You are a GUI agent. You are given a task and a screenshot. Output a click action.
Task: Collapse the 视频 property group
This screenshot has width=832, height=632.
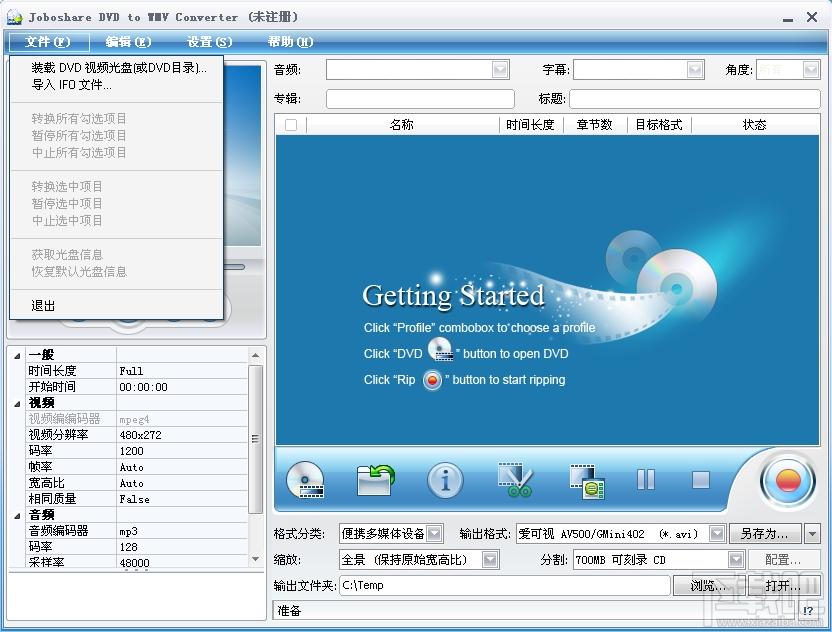[x=17, y=403]
